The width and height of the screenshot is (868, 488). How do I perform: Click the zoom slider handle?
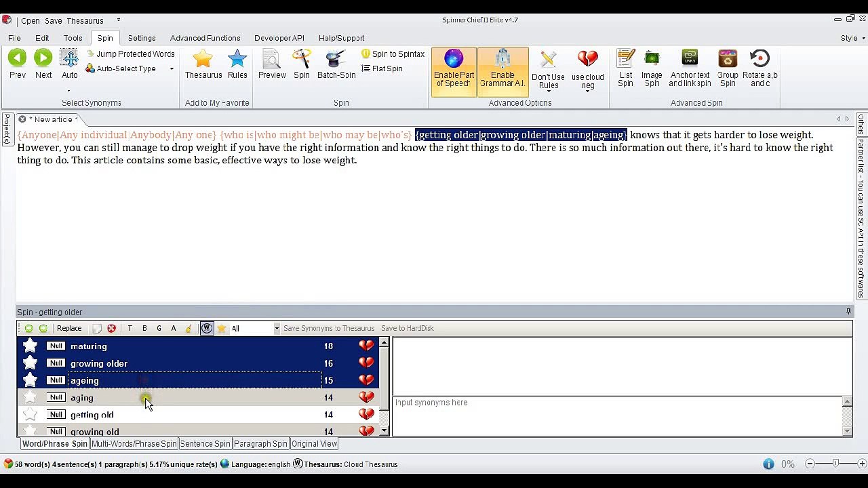point(835,464)
